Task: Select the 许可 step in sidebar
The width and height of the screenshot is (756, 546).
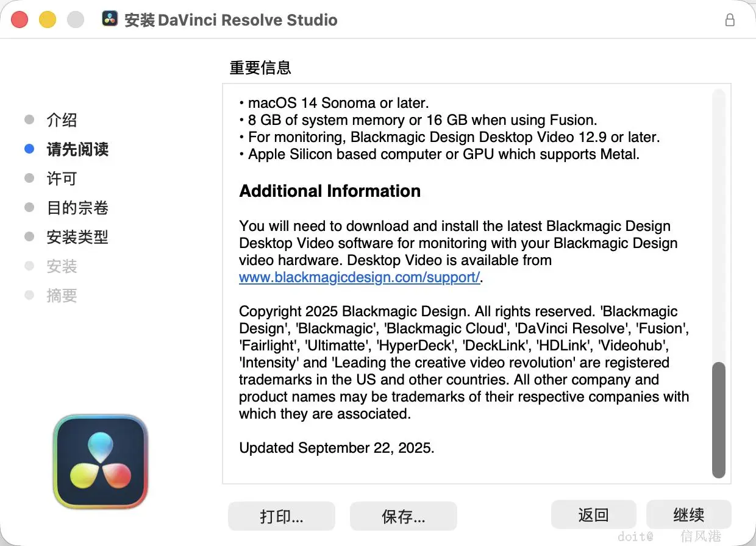Action: 62,179
